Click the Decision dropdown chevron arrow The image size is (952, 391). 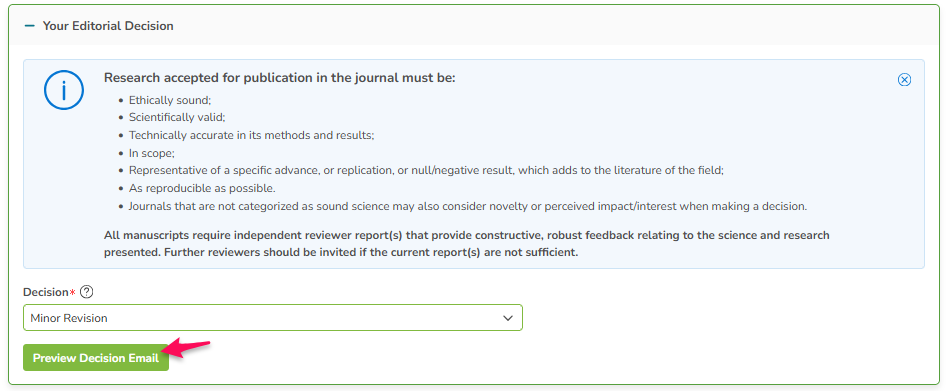508,318
